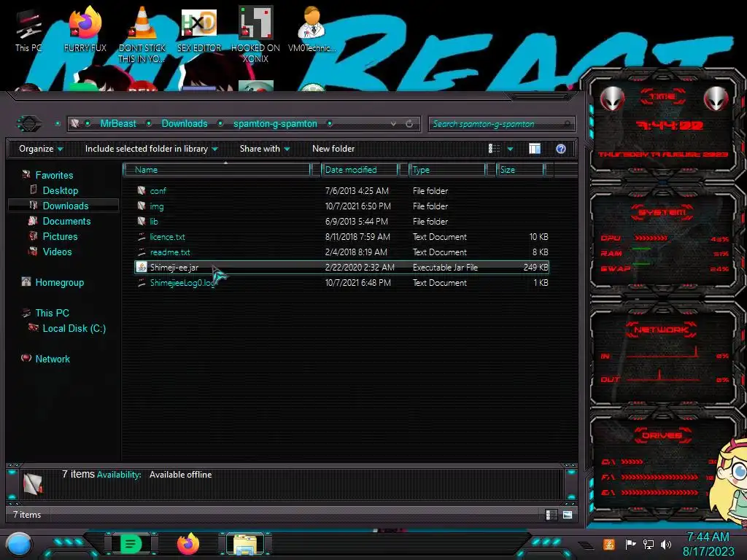Image resolution: width=747 pixels, height=560 pixels.
Task: Select Documents in the navigation pane
Action: tap(66, 221)
